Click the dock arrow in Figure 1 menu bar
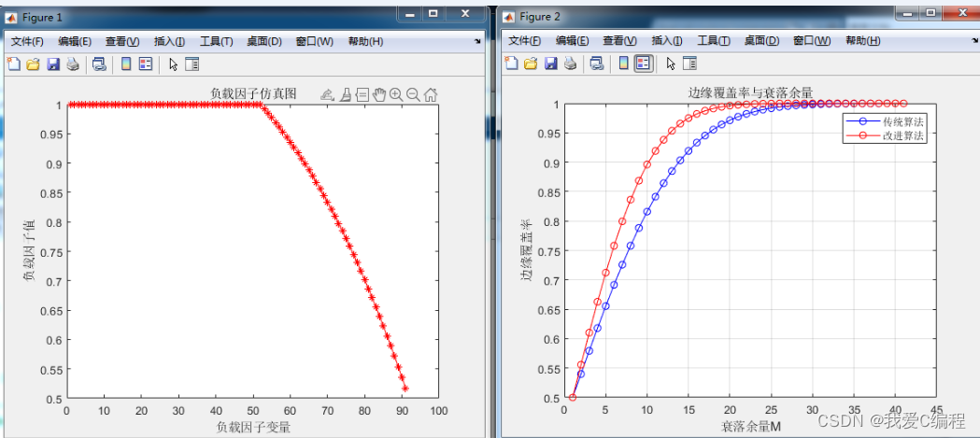 coord(478,41)
